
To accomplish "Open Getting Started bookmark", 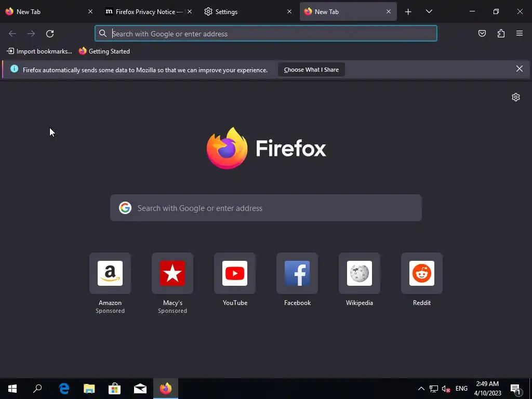I will 104,51.
